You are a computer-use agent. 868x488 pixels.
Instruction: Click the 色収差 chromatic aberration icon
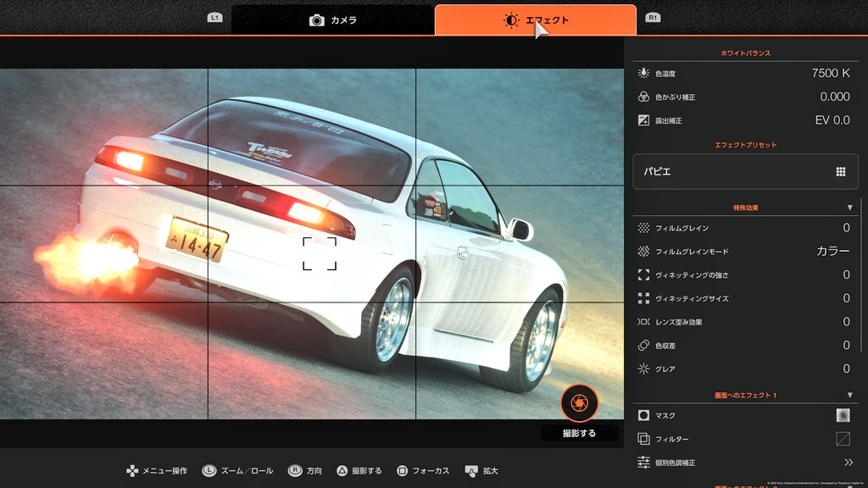pos(643,346)
